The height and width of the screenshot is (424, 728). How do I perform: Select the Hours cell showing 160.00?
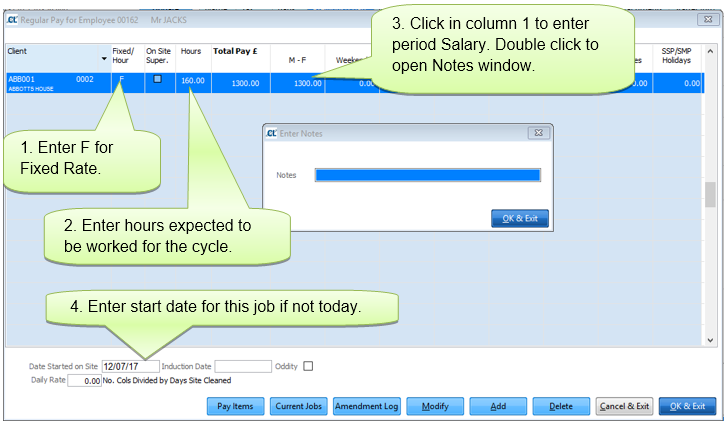[193, 82]
